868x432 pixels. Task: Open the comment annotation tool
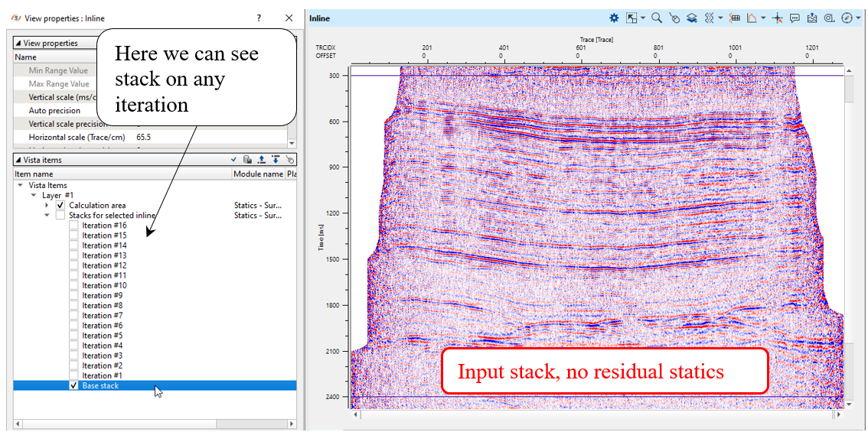click(x=795, y=18)
